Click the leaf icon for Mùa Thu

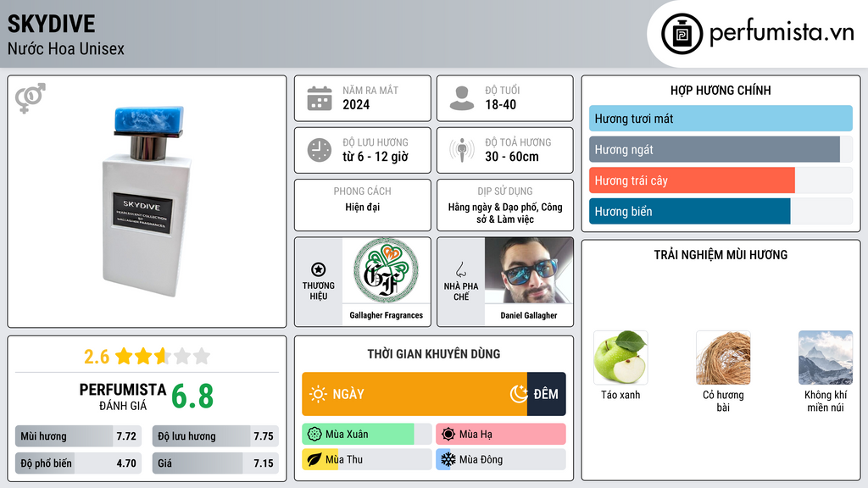click(x=314, y=459)
